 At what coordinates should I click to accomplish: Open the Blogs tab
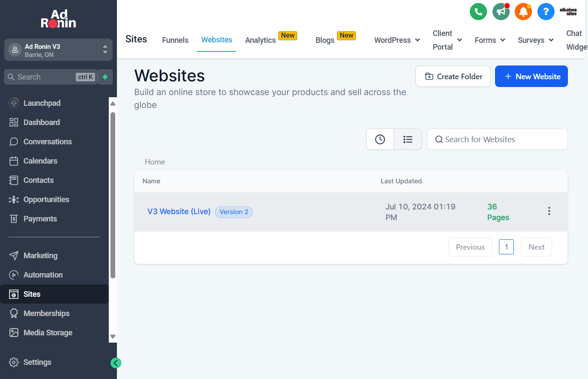[x=325, y=40]
